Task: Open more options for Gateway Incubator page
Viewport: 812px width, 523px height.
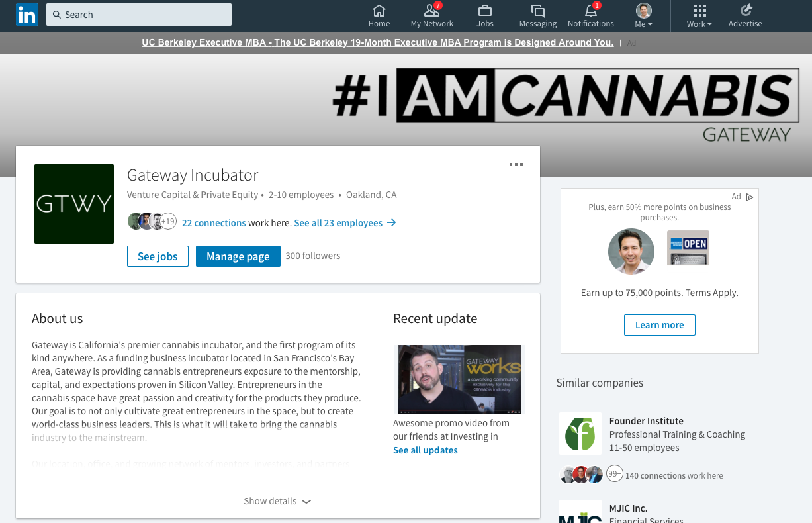Action: 516,164
